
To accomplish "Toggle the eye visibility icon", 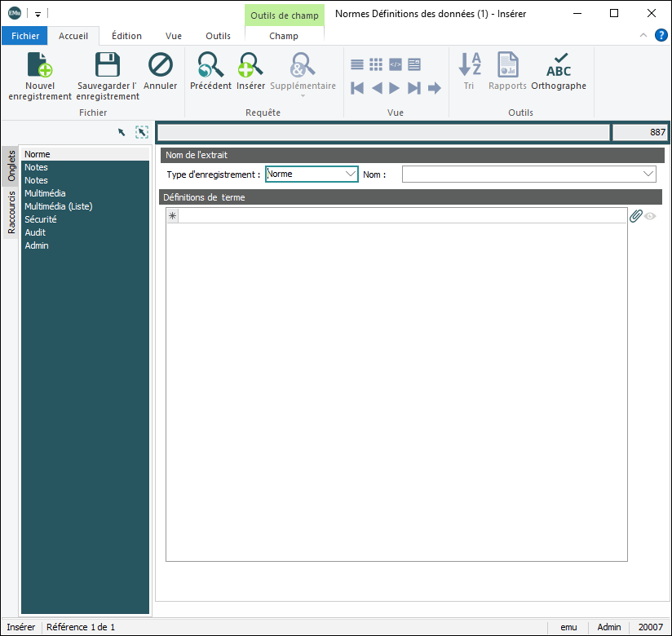I will coord(650,216).
